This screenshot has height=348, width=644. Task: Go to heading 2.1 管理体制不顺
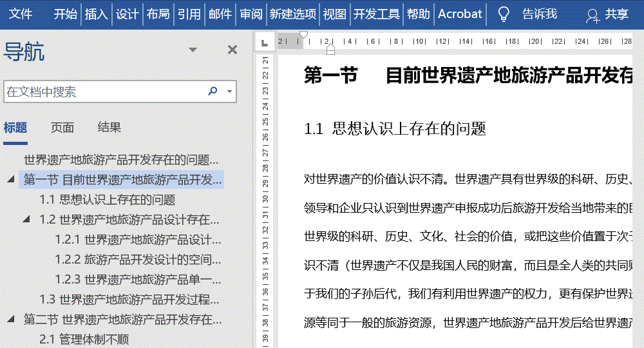pos(84,339)
